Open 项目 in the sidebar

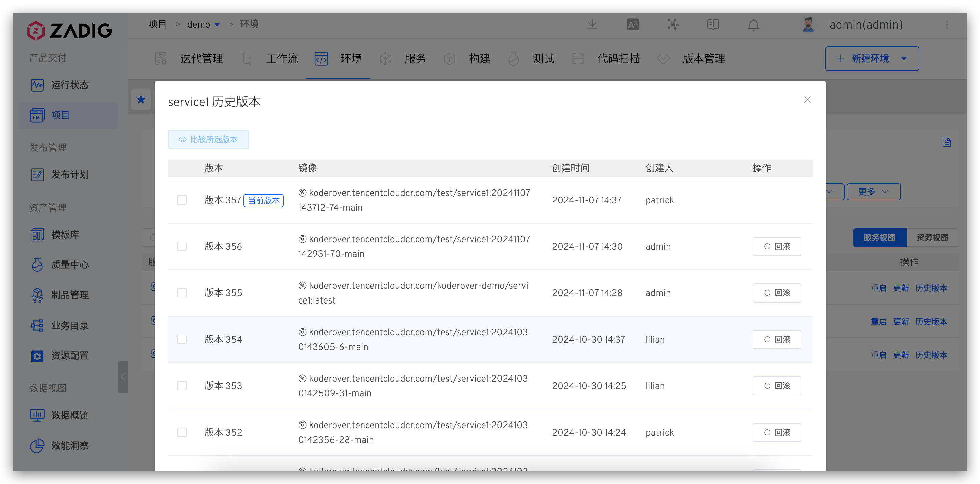coord(68,115)
